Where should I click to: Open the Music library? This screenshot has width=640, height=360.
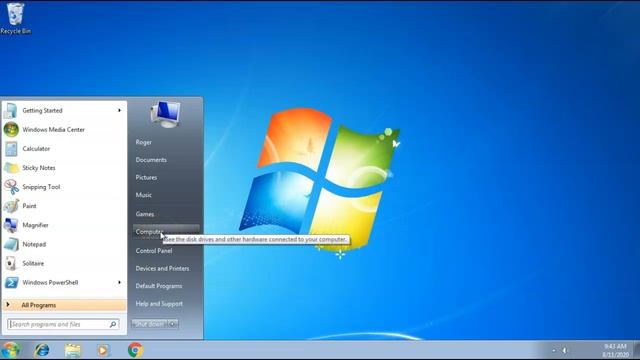tap(143, 195)
